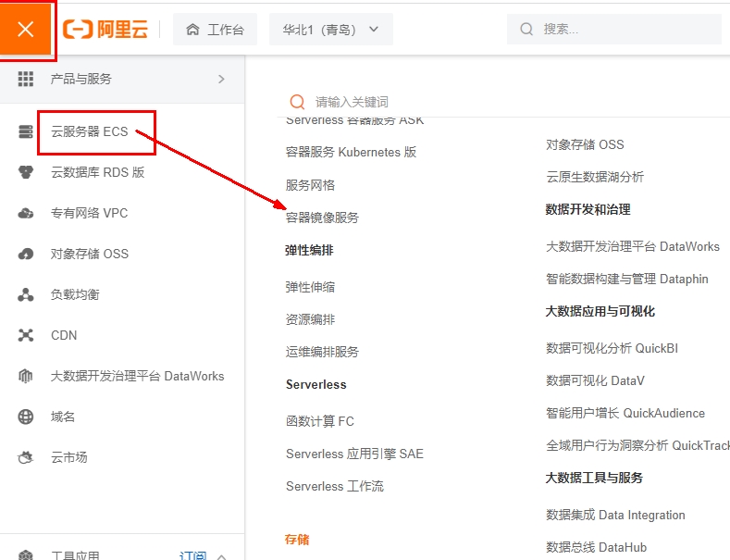Open 服务网格 product link

point(310,185)
